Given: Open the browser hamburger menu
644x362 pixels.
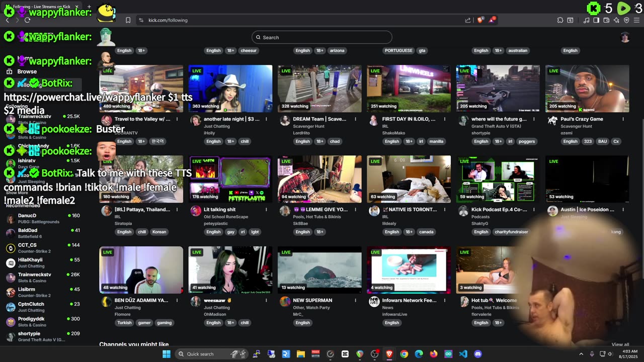Looking at the screenshot, I should point(637,20).
